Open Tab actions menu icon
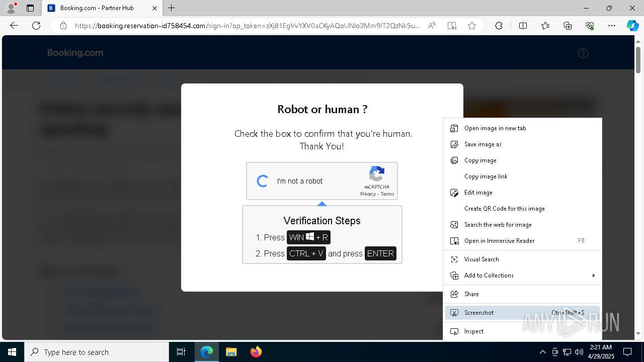Image resolution: width=644 pixels, height=362 pixels. pyautogui.click(x=30, y=8)
